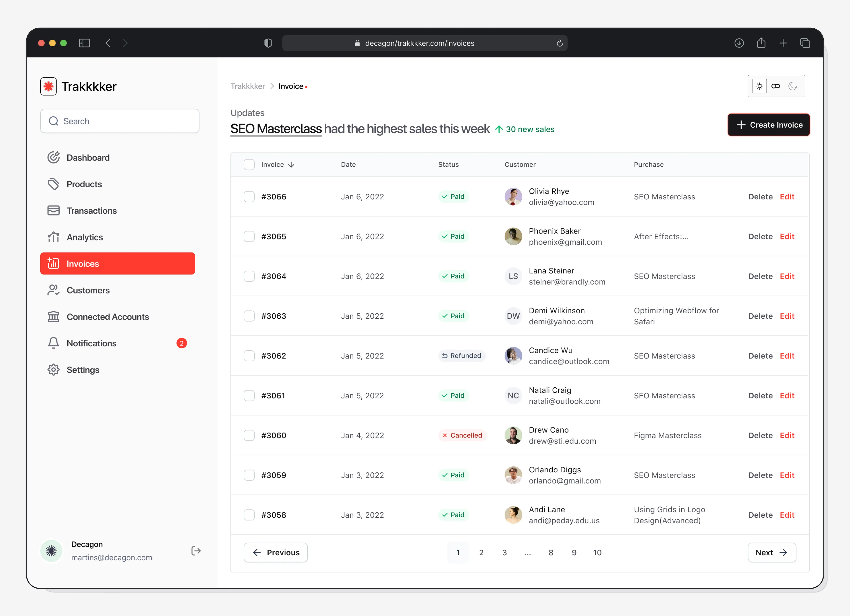Switch to dark mode moon icon
Viewport: 850px width, 616px height.
(x=793, y=86)
